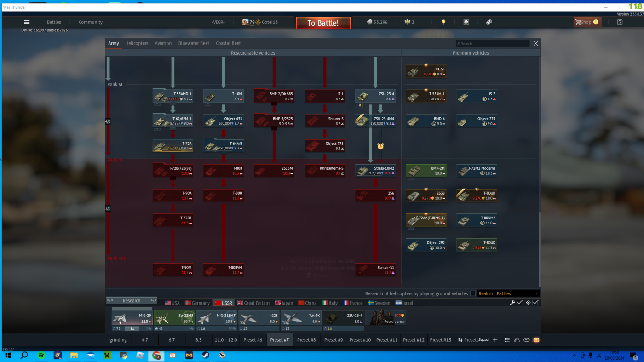Open the Shop cart button

(x=587, y=22)
